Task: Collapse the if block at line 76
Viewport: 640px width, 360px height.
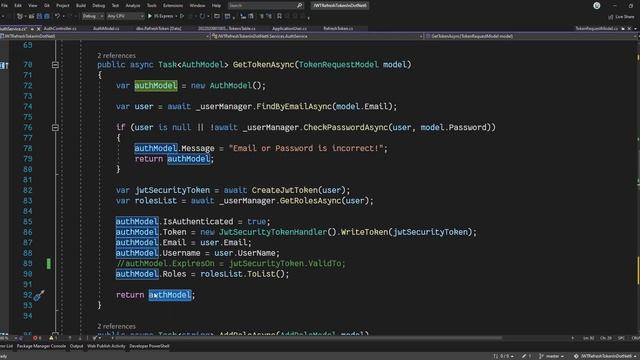Action: [x=55, y=128]
